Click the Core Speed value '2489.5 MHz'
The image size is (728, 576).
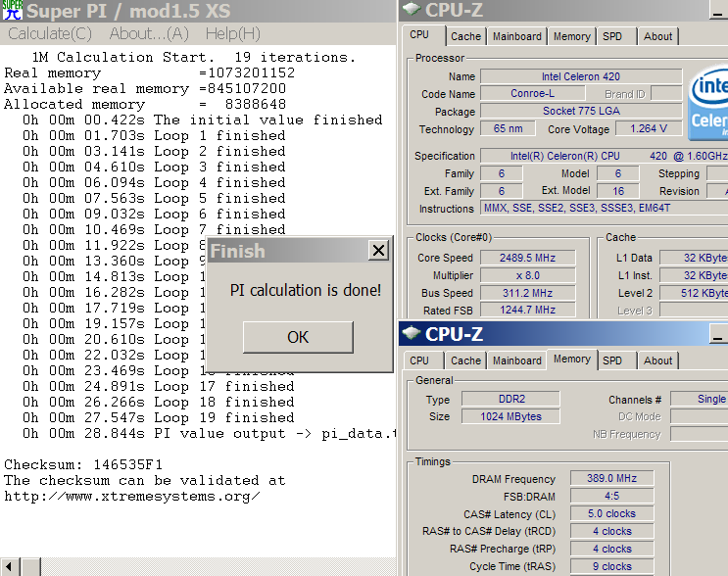click(x=527, y=258)
